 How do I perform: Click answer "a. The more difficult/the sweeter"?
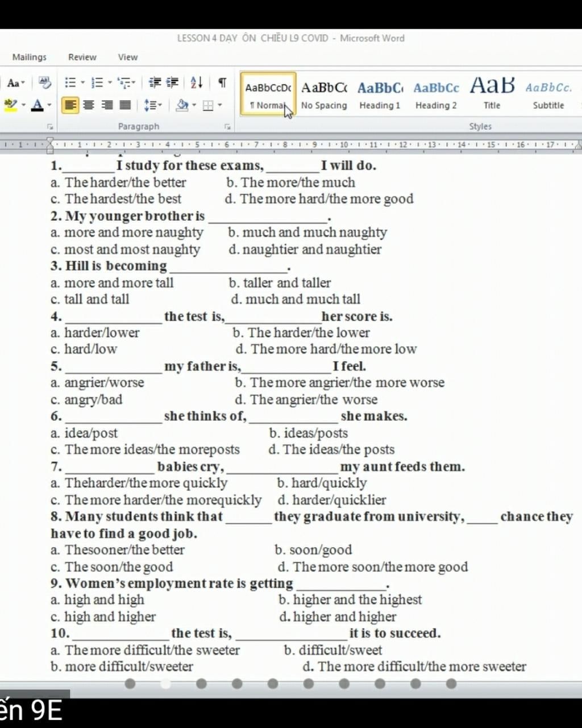(x=145, y=650)
